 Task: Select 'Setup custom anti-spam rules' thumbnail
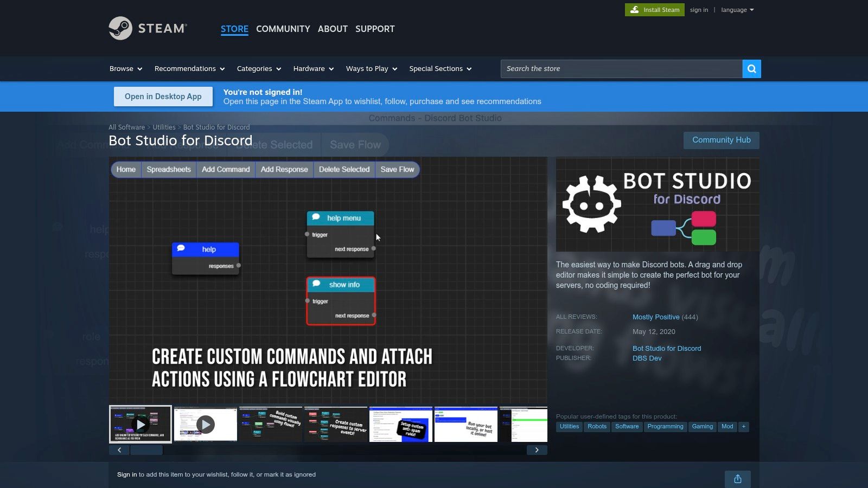pos(401,424)
